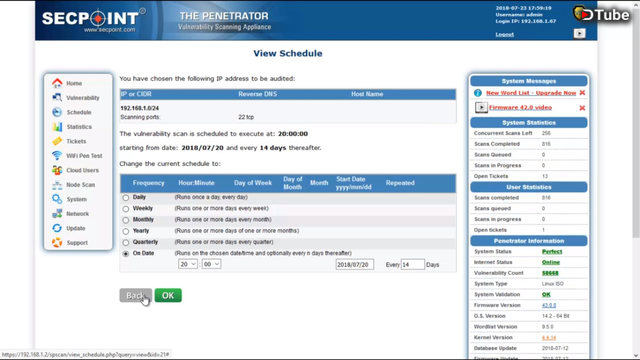Click the Online internet status link
This screenshot has height=360, width=640.
point(551,262)
